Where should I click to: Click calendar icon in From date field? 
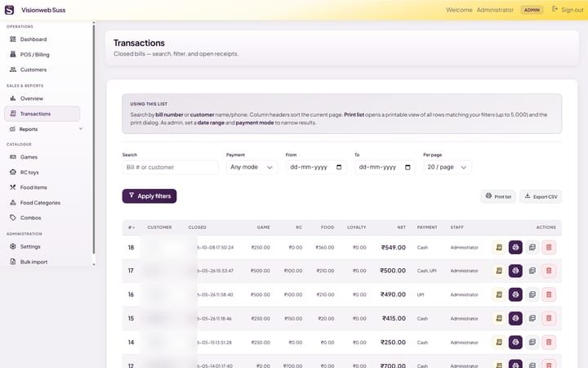[339, 167]
